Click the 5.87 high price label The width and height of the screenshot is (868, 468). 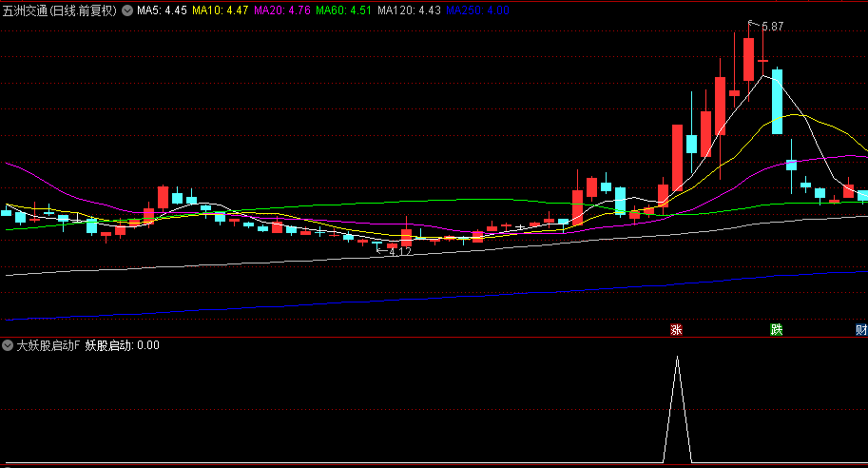click(x=772, y=27)
